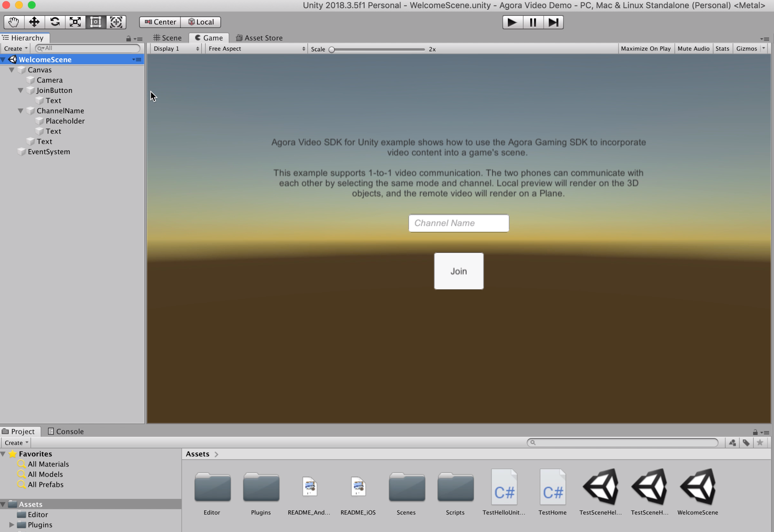
Task: Collapse the Favorites section
Action: click(x=3, y=454)
